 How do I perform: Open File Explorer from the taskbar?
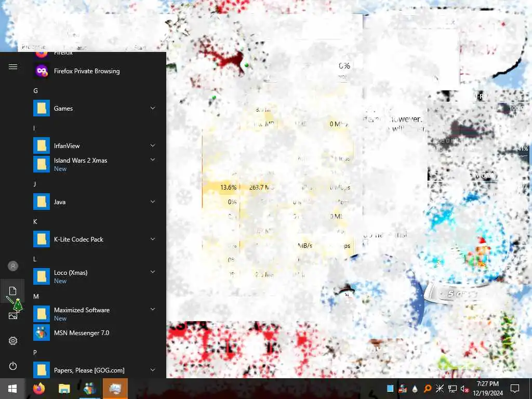tap(64, 389)
